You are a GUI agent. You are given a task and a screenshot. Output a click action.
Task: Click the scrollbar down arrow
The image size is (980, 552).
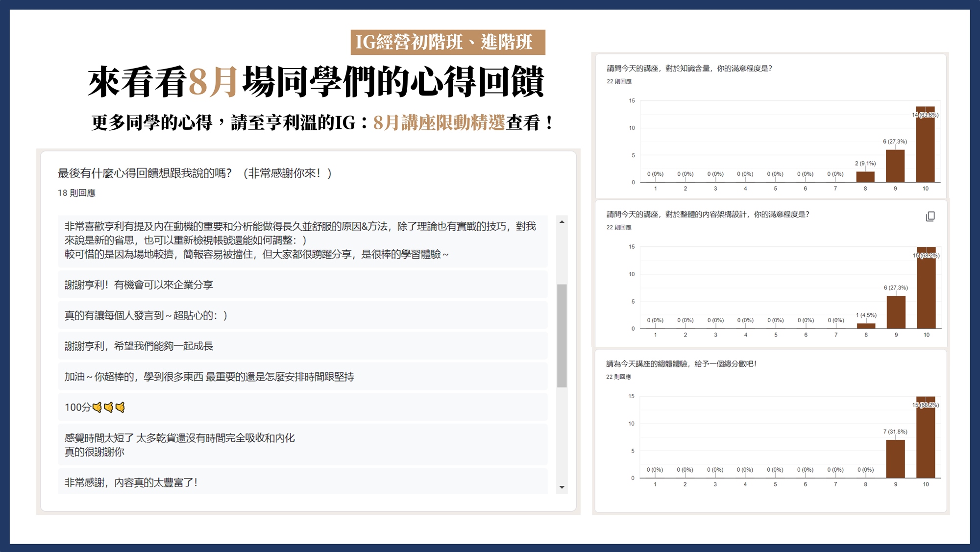[x=562, y=487]
